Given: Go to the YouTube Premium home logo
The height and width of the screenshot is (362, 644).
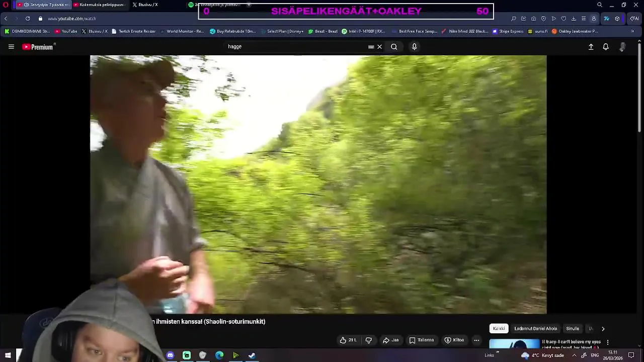Looking at the screenshot, I should coord(39,47).
